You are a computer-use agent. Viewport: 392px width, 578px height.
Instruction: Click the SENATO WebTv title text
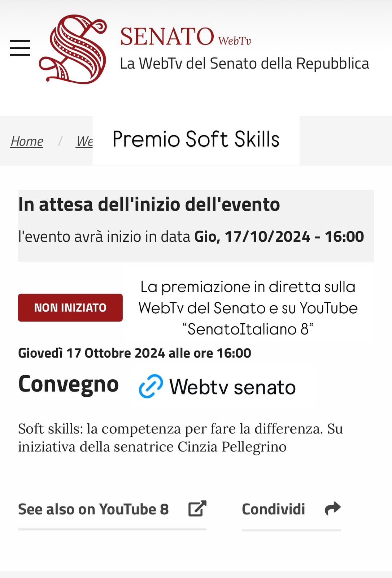185,36
